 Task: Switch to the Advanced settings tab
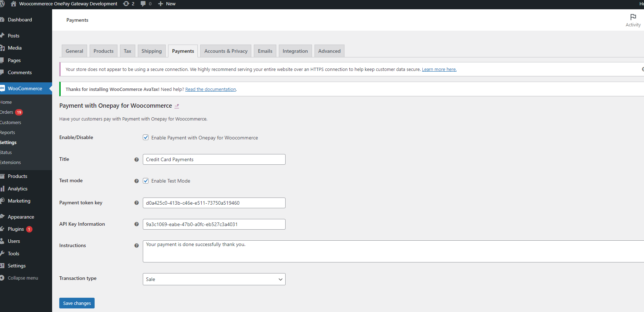(329, 51)
